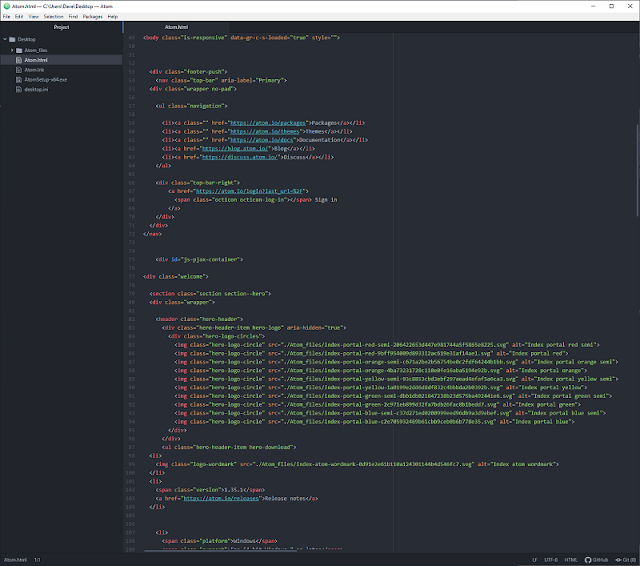Open the atom.io/packages link in code

coord(268,123)
